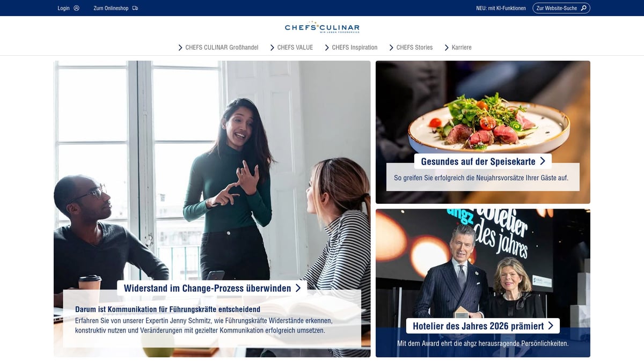Click the arrow after Gesundes auf der Speisekarte
The image size is (644, 362).
(543, 161)
